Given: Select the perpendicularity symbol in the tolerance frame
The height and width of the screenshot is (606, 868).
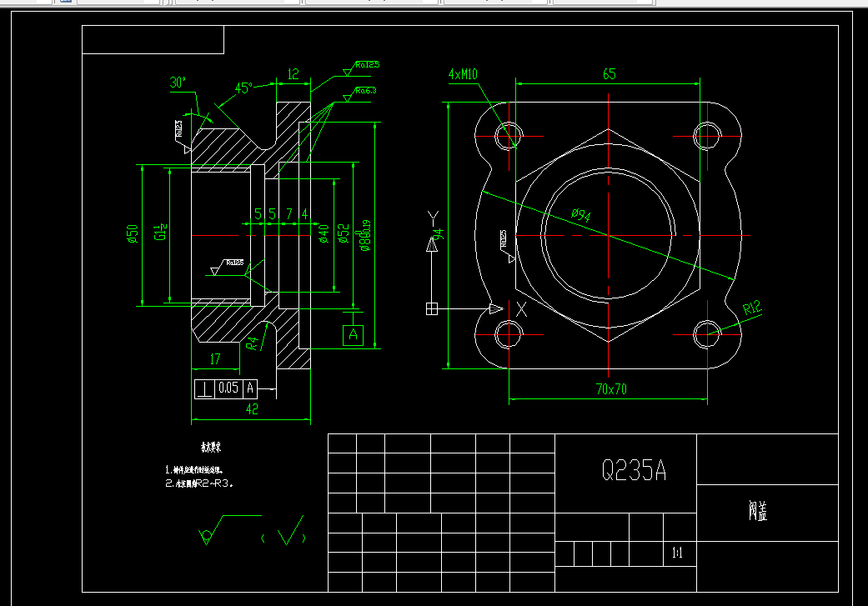Looking at the screenshot, I should pyautogui.click(x=204, y=388).
